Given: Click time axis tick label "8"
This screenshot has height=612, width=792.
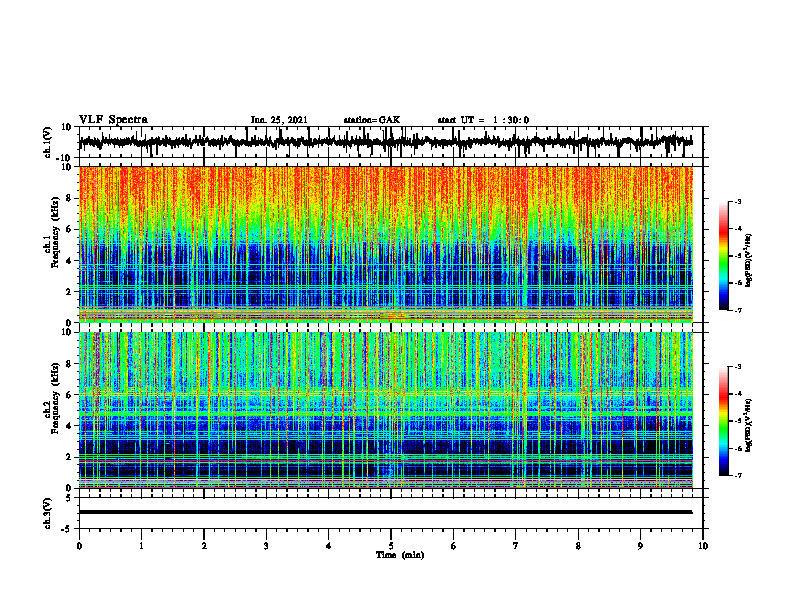Looking at the screenshot, I should 578,546.
